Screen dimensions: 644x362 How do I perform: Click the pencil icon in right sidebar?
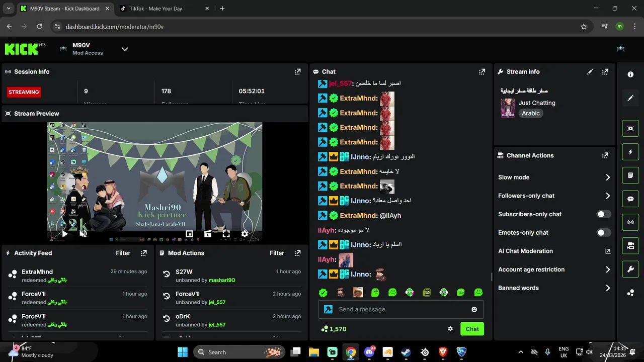tap(630, 98)
